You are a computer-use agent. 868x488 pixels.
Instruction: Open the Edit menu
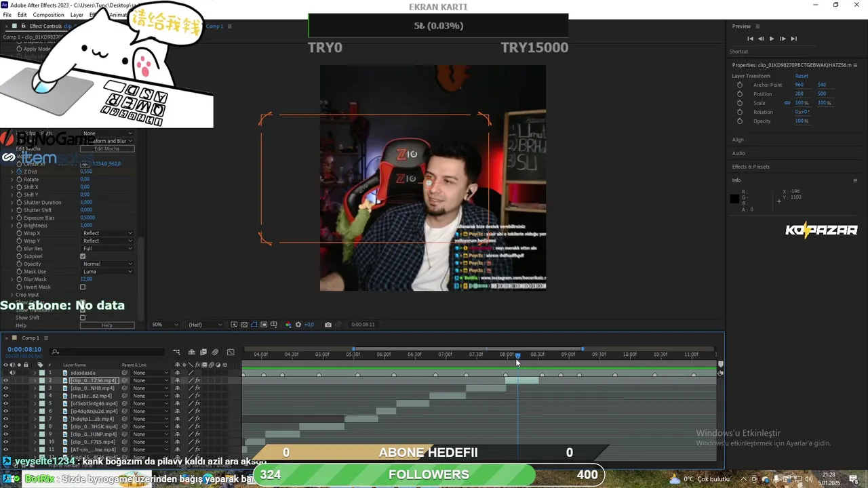pyautogui.click(x=22, y=15)
